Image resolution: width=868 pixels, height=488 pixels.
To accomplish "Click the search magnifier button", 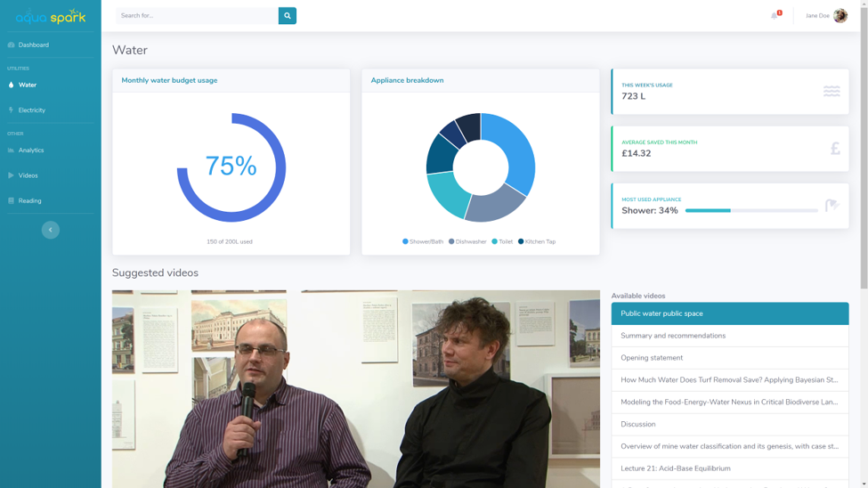I will click(287, 15).
